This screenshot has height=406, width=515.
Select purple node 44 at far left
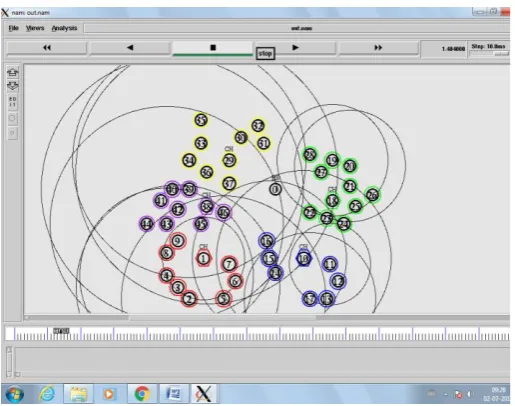[x=147, y=224]
